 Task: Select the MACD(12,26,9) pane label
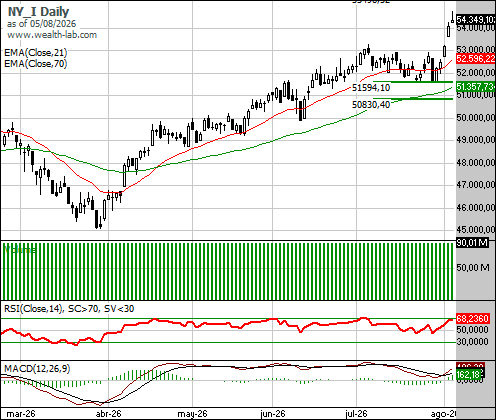37,368
